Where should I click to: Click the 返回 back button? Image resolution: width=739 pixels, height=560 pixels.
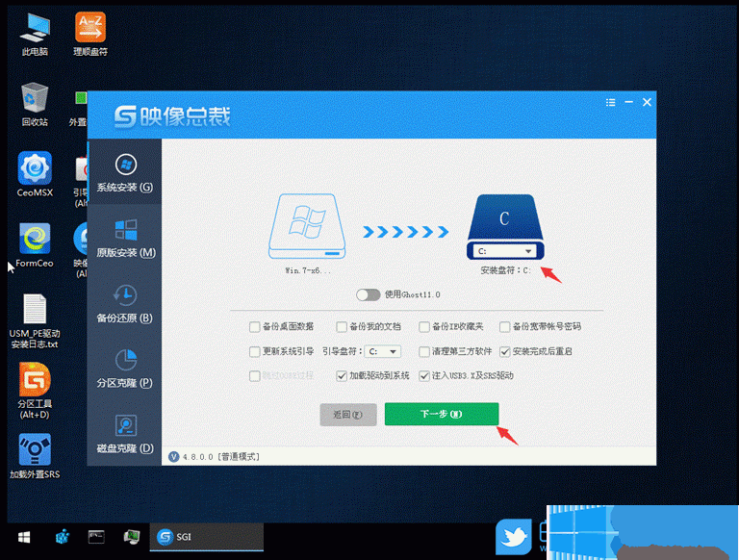347,414
